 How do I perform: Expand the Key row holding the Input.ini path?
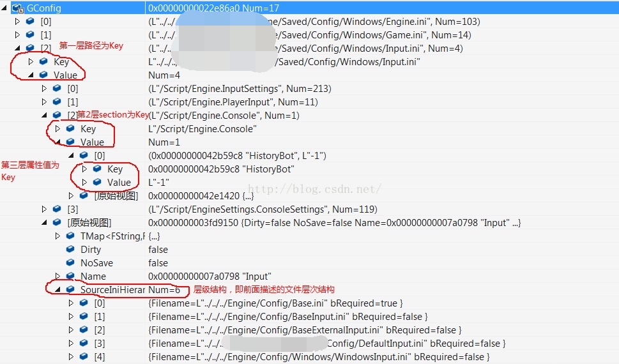point(31,61)
